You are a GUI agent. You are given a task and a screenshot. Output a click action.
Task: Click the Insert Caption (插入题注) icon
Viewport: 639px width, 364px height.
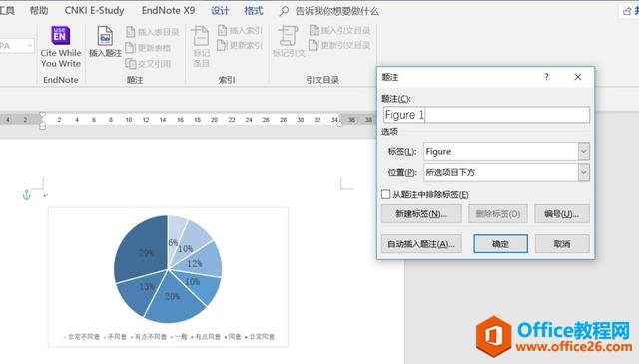click(105, 41)
